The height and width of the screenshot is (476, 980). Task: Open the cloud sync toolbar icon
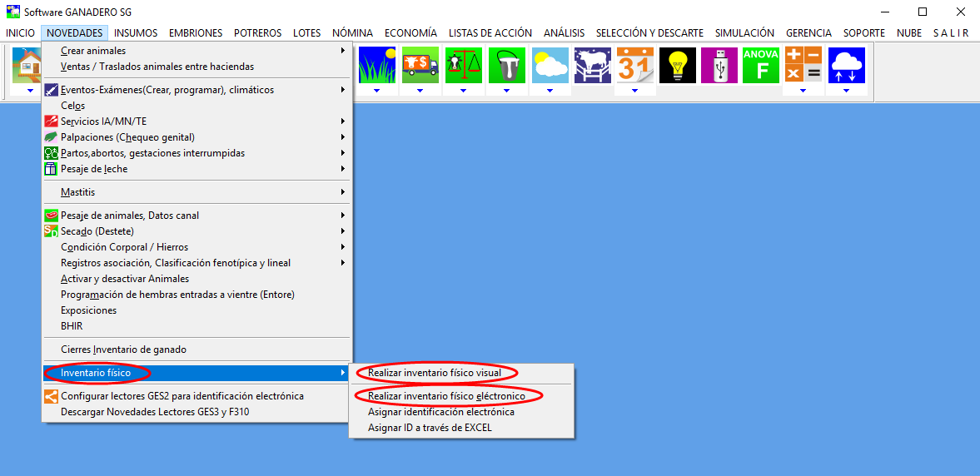click(846, 65)
